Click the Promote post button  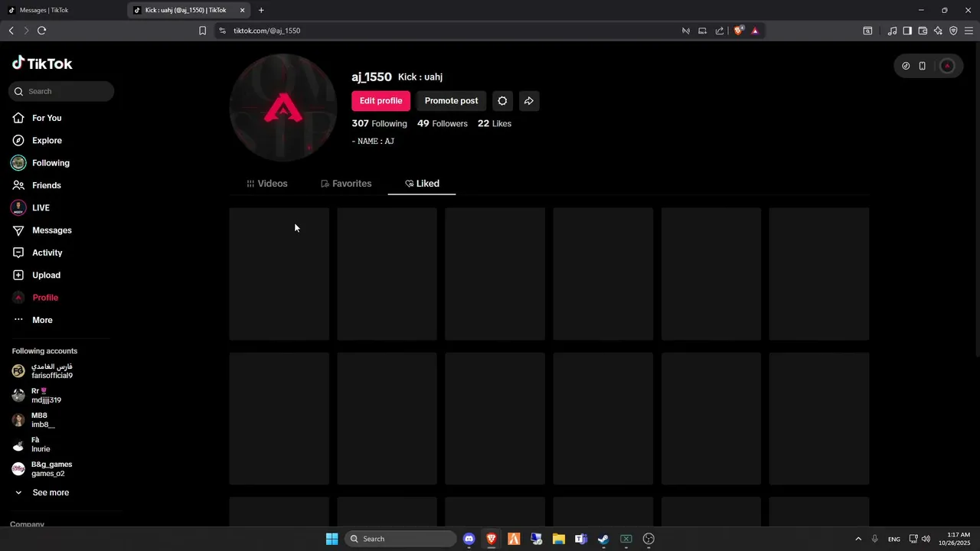tap(451, 101)
